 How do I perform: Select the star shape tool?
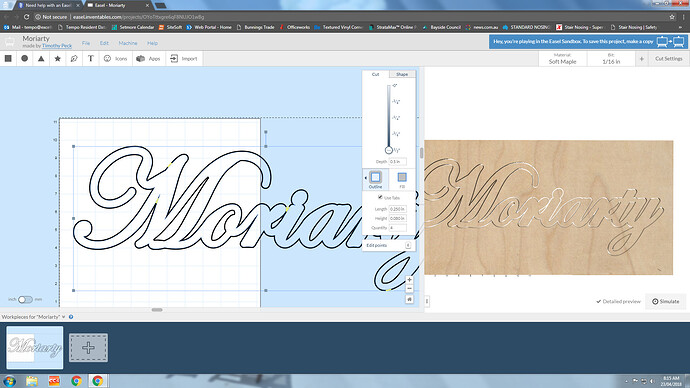pos(58,59)
